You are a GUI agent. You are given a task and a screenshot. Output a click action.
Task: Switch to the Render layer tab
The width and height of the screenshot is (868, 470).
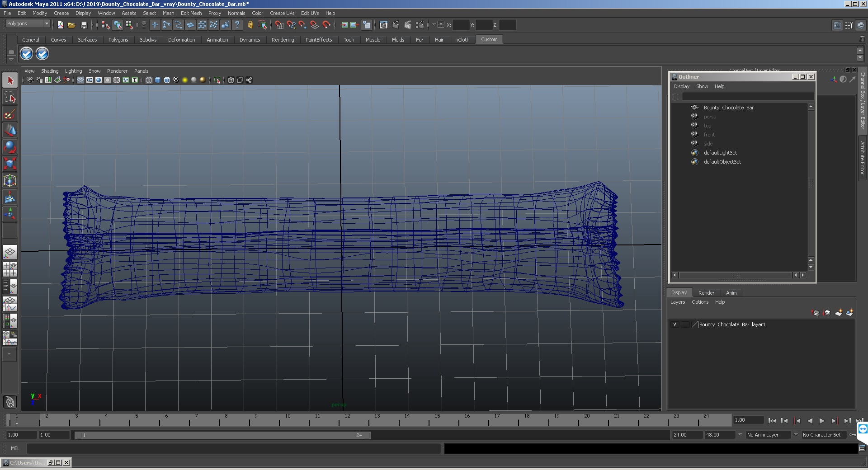(706, 293)
